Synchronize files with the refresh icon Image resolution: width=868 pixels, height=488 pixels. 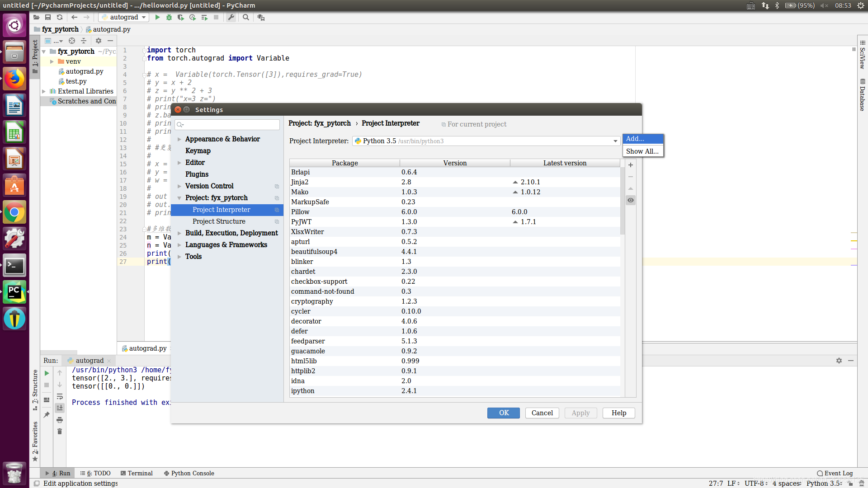(60, 17)
